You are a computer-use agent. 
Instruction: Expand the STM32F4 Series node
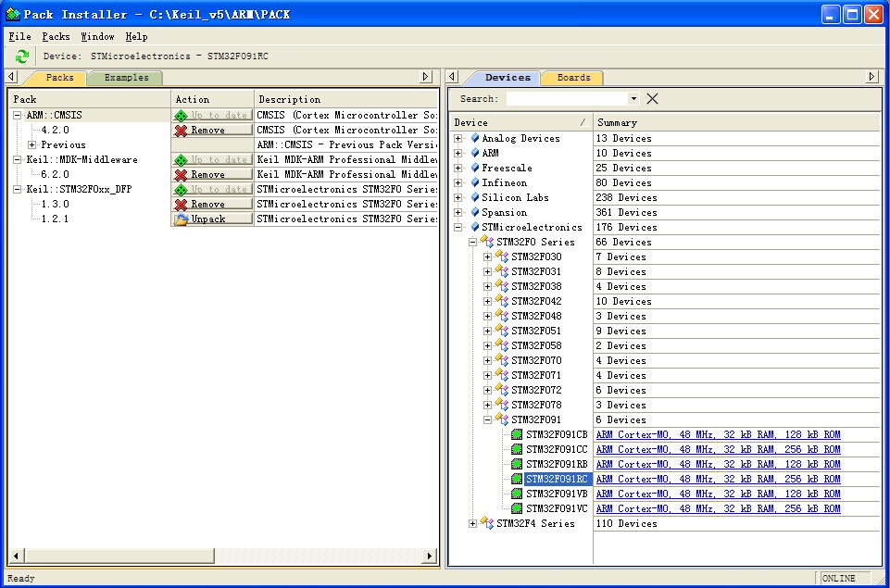[473, 523]
